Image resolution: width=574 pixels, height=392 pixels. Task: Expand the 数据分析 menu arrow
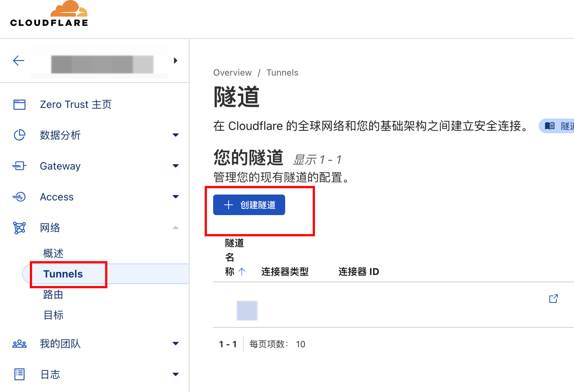click(x=176, y=135)
